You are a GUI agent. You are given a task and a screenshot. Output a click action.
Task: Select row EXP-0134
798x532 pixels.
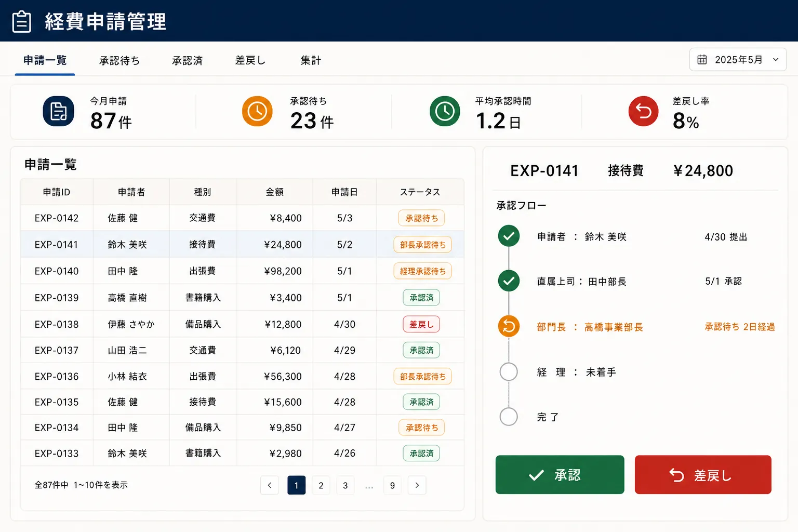[242, 428]
